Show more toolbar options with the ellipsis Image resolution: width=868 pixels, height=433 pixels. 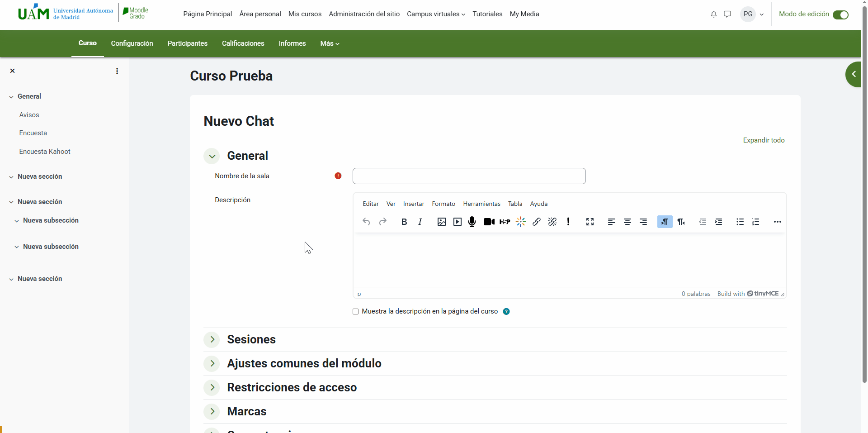point(778,222)
